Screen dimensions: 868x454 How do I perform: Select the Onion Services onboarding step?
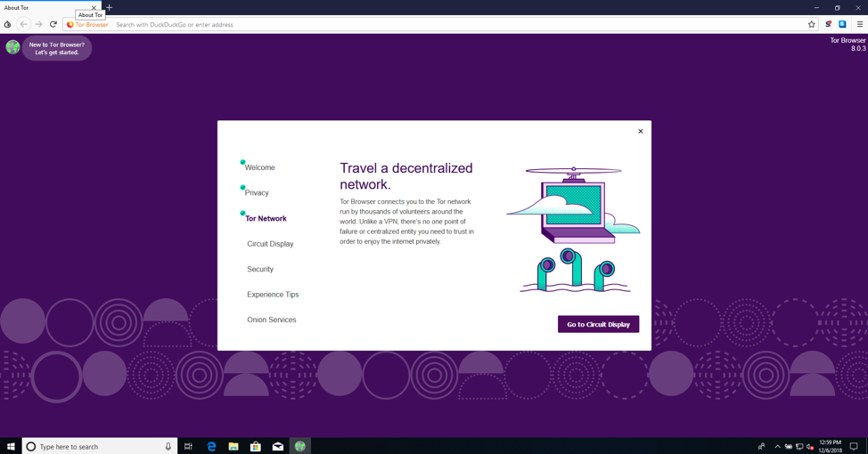coord(271,320)
